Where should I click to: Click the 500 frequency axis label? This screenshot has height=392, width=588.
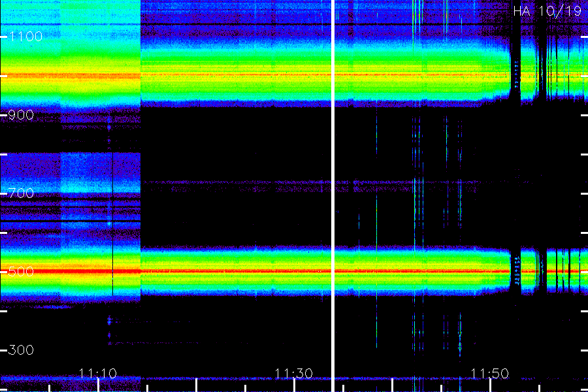21,272
